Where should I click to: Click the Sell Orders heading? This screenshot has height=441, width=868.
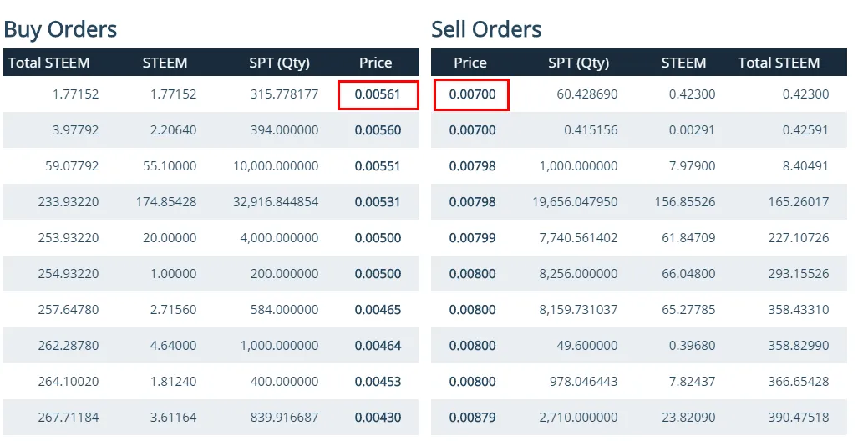[486, 29]
